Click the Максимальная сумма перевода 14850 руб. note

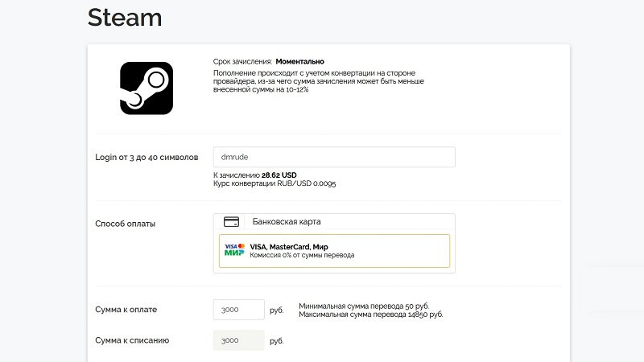coord(371,315)
